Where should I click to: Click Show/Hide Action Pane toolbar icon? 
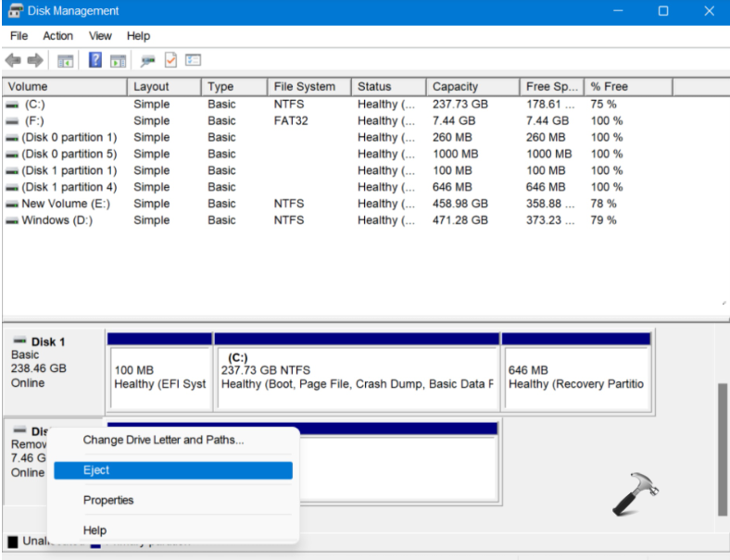pyautogui.click(x=118, y=60)
